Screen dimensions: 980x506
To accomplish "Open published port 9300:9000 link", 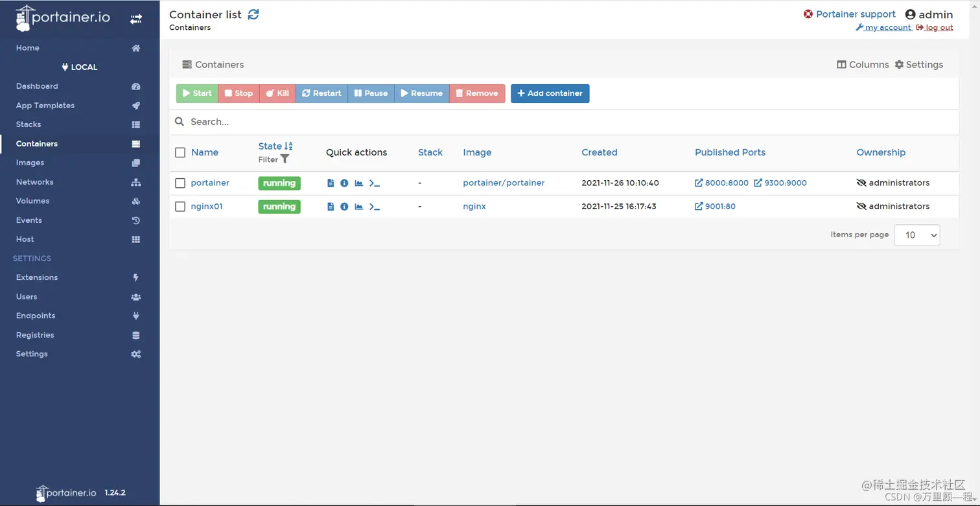I will point(780,183).
